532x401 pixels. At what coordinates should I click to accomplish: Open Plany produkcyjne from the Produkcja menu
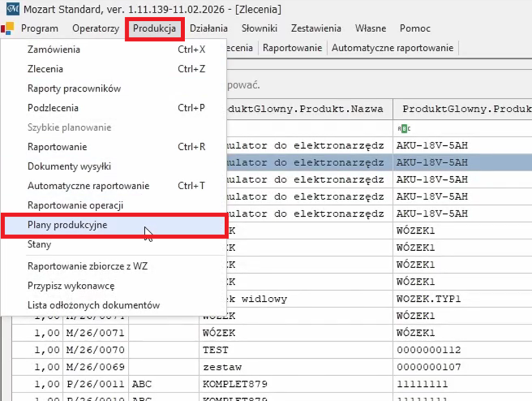(68, 225)
